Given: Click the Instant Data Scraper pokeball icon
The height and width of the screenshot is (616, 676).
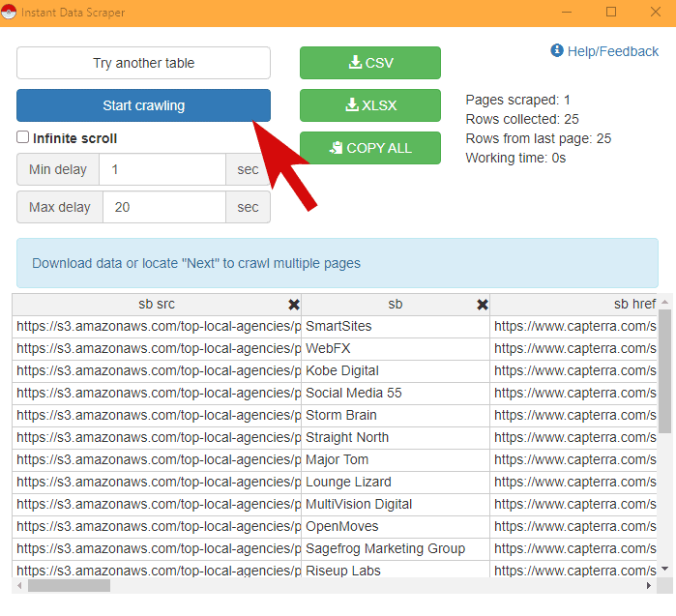Looking at the screenshot, I should [9, 12].
